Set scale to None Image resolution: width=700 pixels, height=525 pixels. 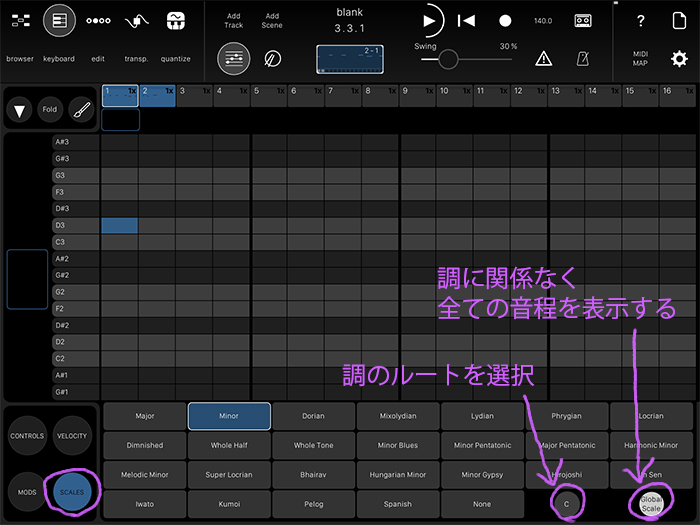tap(482, 504)
